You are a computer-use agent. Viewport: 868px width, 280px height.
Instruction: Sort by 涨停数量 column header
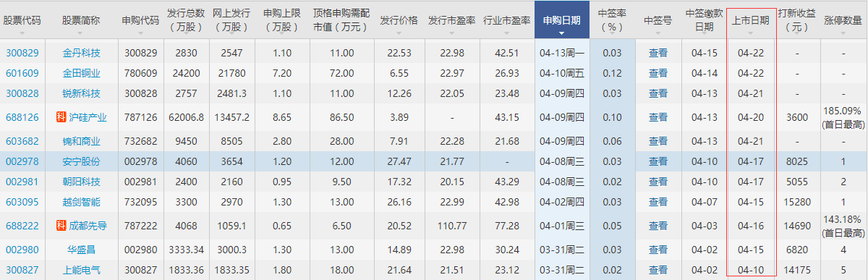(843, 20)
